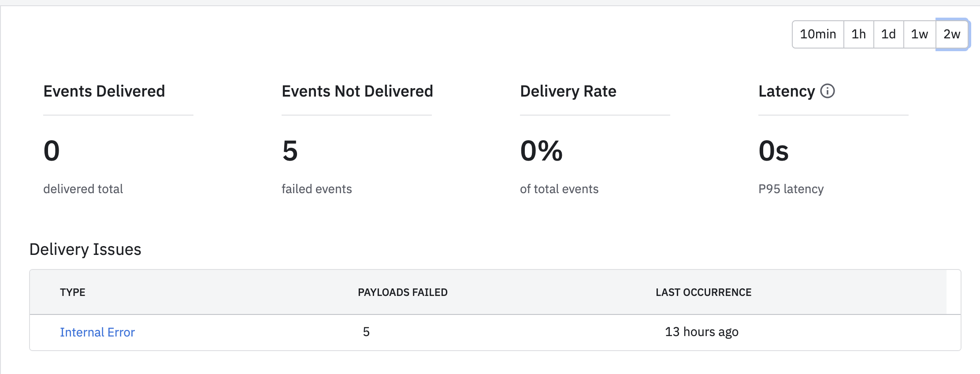
Task: Click the 0s latency value
Action: click(x=773, y=151)
